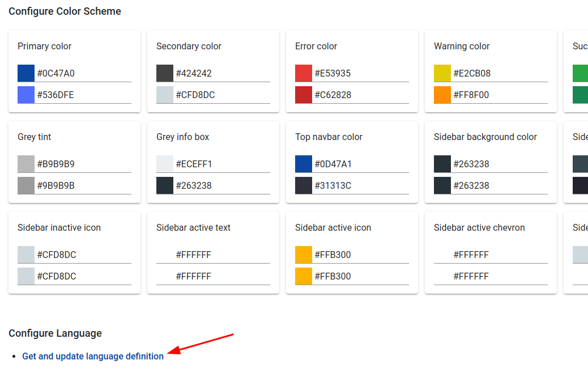
Task: Edit the upper Sidebar inactive icon hex field
Action: click(x=83, y=255)
